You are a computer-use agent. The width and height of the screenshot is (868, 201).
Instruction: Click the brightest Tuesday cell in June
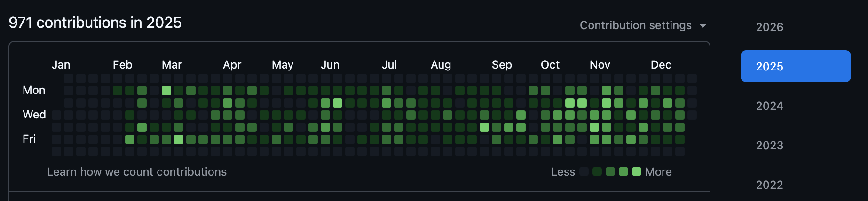338,103
